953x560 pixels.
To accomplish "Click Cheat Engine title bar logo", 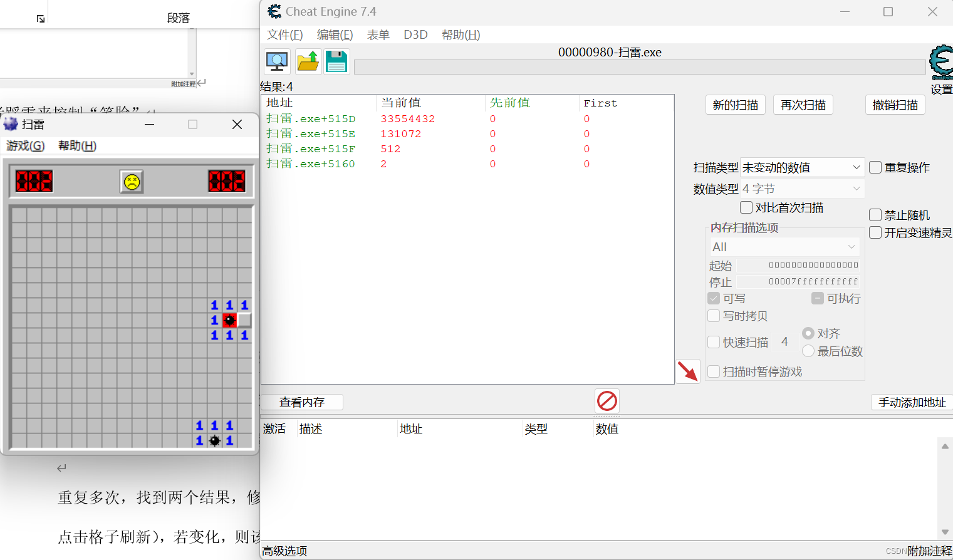I will point(274,11).
